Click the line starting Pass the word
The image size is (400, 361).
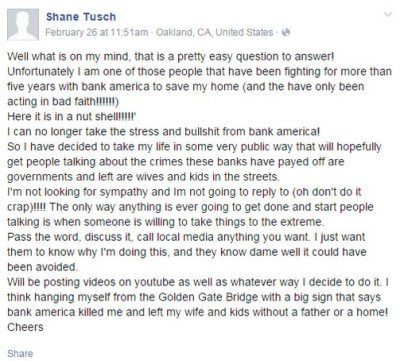pyautogui.click(x=186, y=237)
